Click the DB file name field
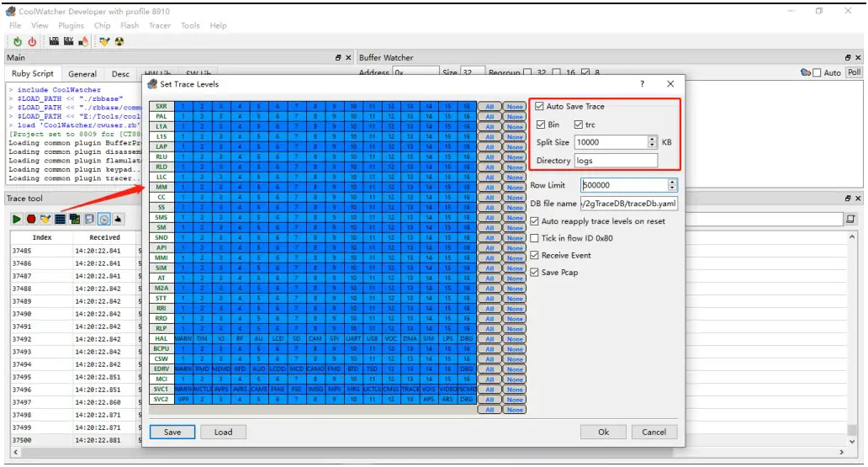The height and width of the screenshot is (467, 868). pyautogui.click(x=628, y=204)
